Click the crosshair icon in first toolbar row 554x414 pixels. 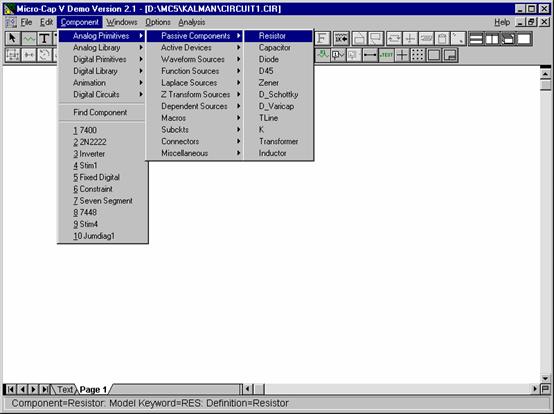tap(410, 38)
